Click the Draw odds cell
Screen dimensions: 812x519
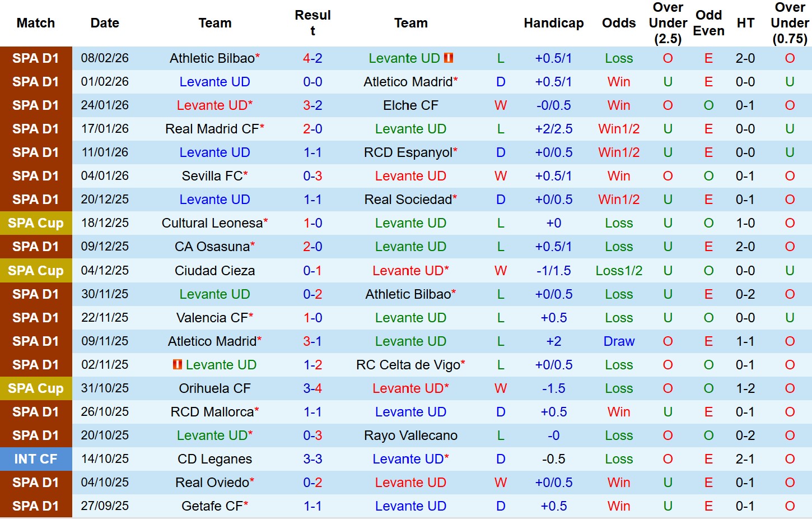click(x=619, y=341)
